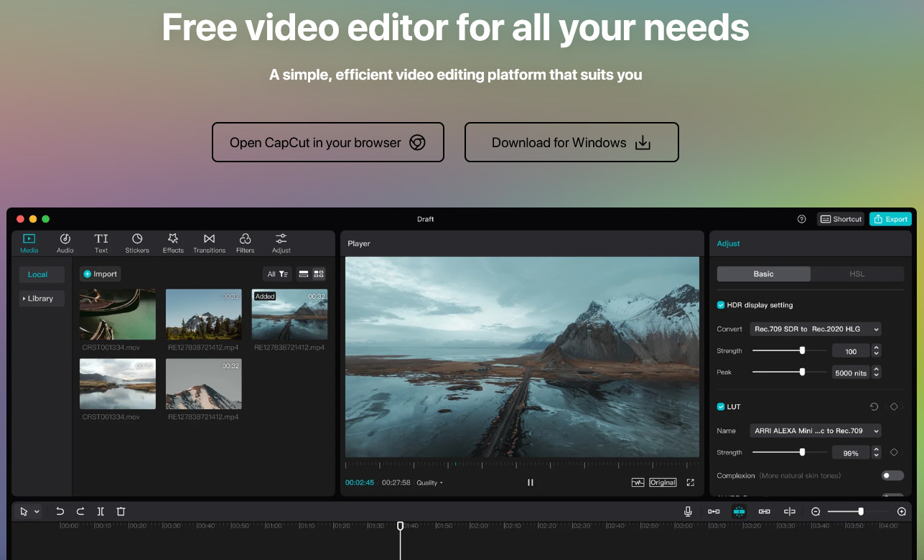Toggle the clip linkage chain icon
The width and height of the screenshot is (924, 560).
pyautogui.click(x=765, y=511)
